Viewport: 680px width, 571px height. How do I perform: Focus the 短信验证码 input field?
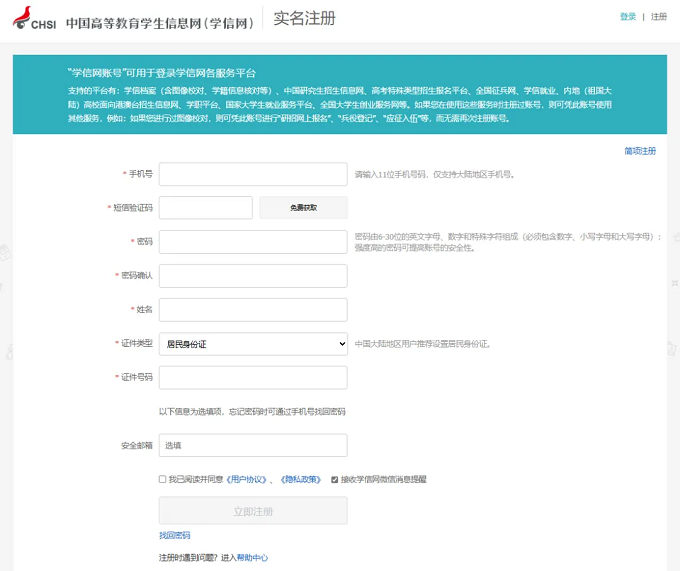tap(206, 208)
